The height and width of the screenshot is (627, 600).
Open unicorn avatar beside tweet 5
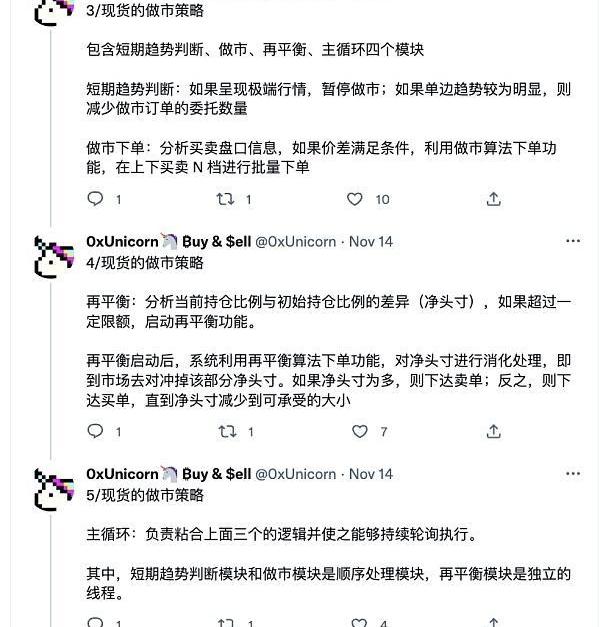(54, 489)
